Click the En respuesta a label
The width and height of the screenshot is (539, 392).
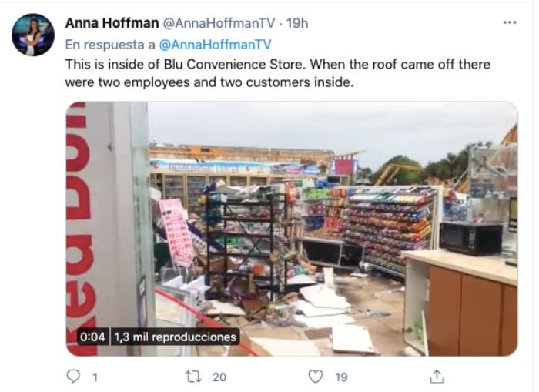click(x=110, y=45)
